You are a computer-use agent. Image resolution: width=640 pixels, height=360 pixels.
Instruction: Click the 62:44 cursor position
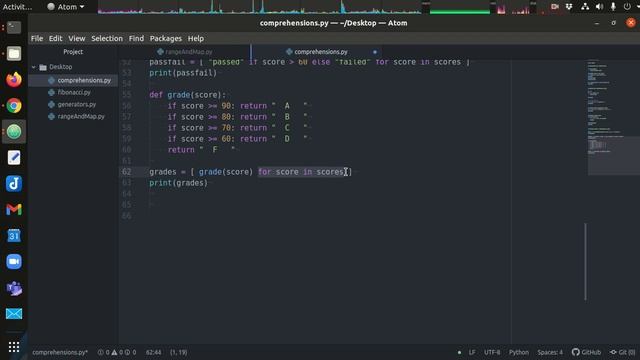point(153,352)
